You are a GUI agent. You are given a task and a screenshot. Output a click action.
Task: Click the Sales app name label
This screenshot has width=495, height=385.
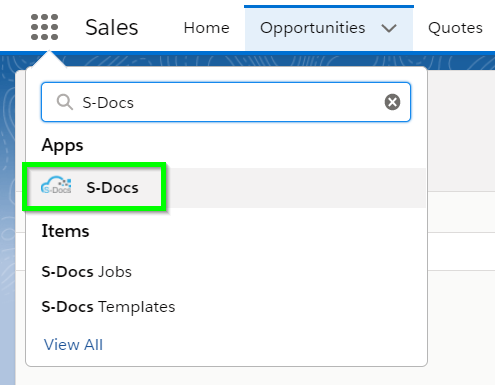click(112, 27)
